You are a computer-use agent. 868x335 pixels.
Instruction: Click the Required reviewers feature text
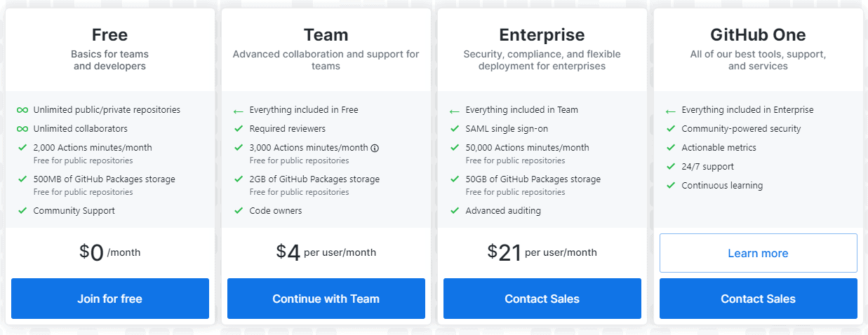click(x=287, y=129)
